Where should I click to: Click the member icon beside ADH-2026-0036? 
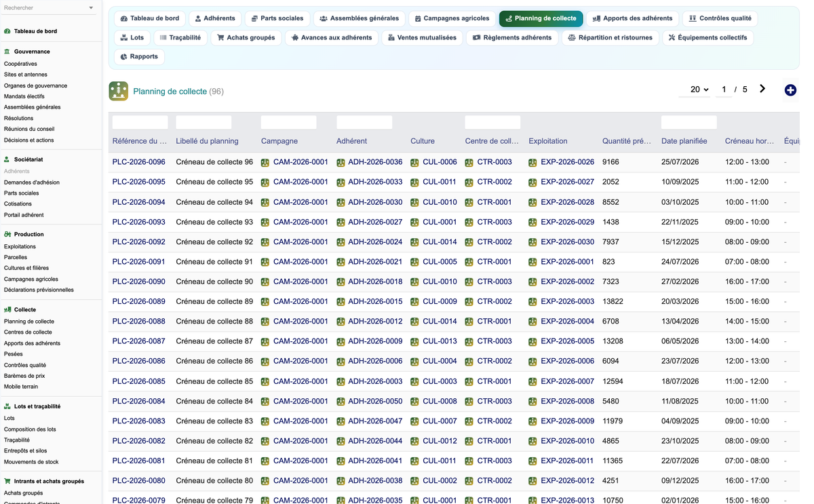[x=341, y=163]
